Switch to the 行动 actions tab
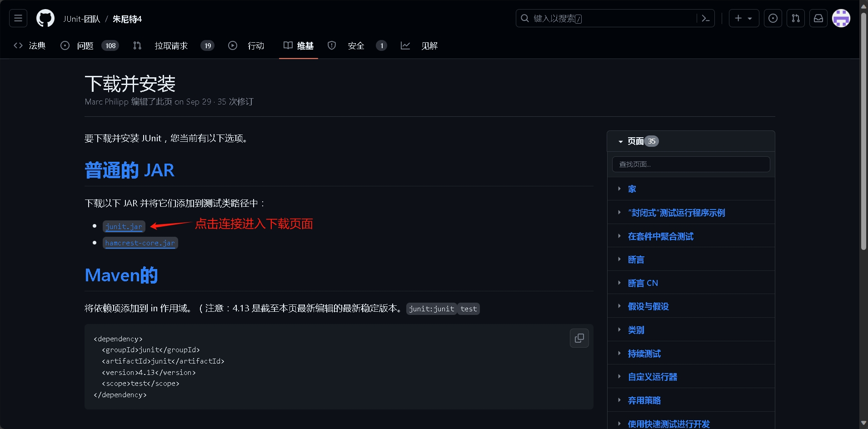This screenshot has width=868, height=429. coord(246,45)
